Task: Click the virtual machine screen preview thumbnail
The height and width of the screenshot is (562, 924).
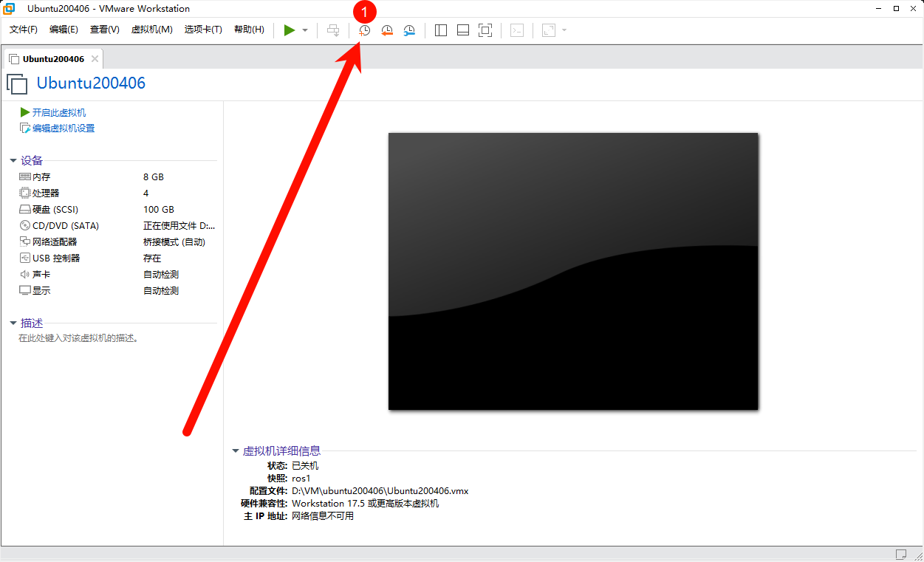Action: click(573, 271)
